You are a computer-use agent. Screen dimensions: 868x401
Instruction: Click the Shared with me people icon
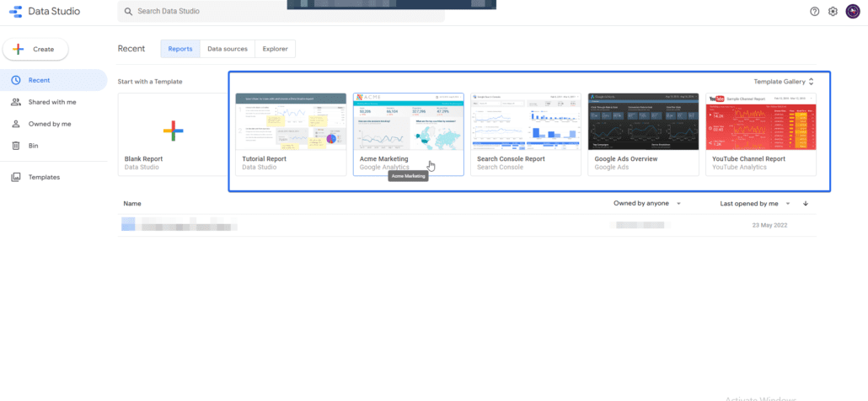(16, 102)
